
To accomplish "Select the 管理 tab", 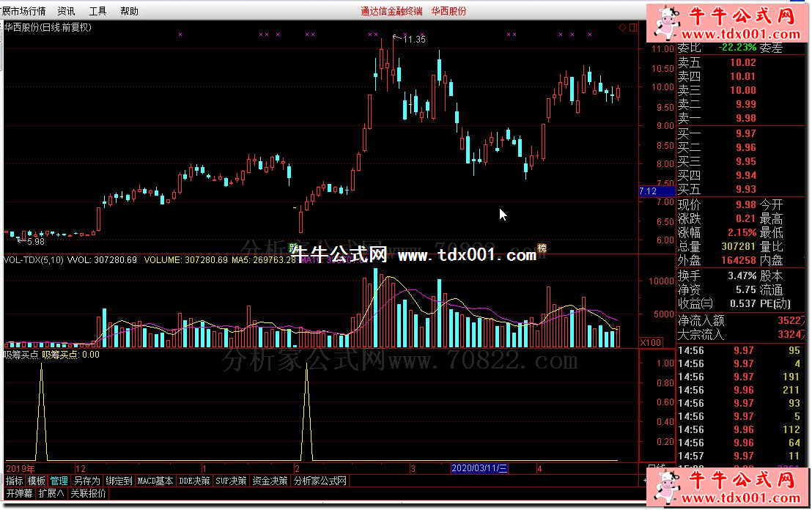I will pyautogui.click(x=59, y=481).
